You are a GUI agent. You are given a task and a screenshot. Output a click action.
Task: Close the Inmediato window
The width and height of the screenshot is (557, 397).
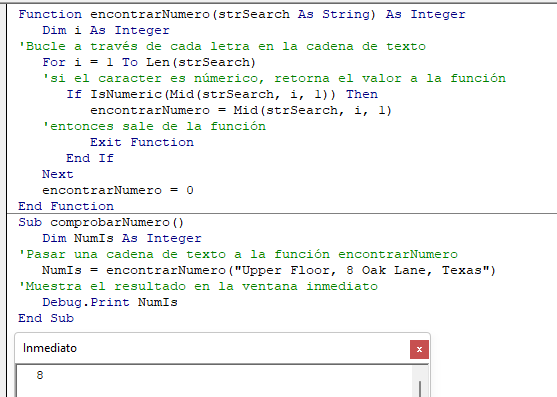419,349
